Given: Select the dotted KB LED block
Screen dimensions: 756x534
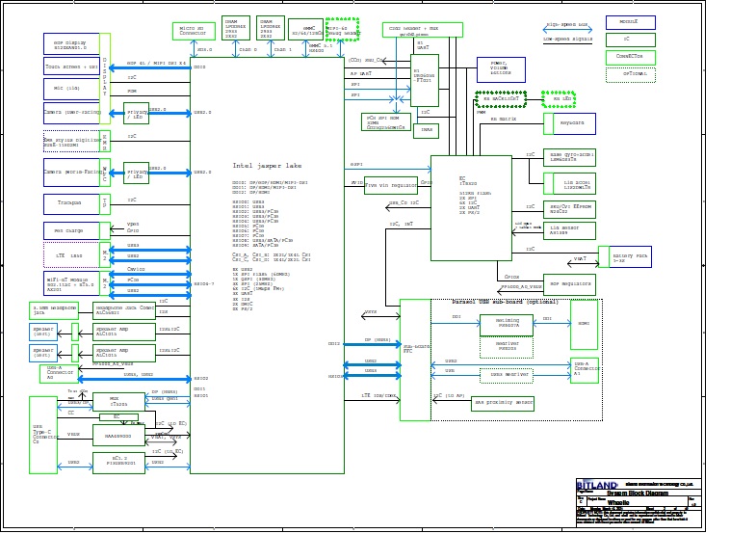Looking at the screenshot, I should coord(559,99).
